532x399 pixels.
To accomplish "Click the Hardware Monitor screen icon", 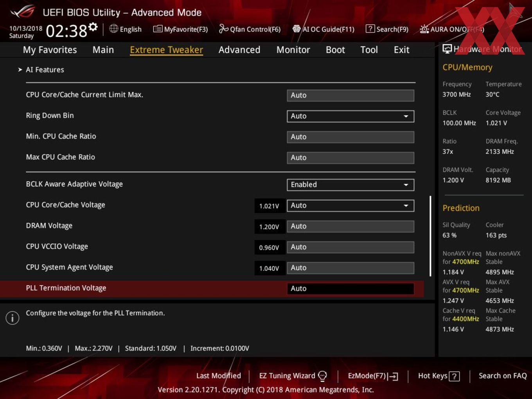I will 447,49.
